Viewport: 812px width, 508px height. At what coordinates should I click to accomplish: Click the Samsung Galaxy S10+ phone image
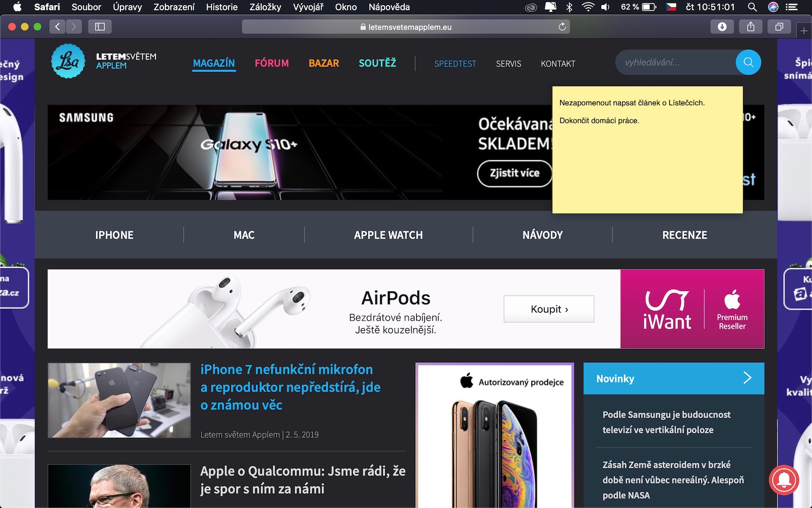[249, 150]
